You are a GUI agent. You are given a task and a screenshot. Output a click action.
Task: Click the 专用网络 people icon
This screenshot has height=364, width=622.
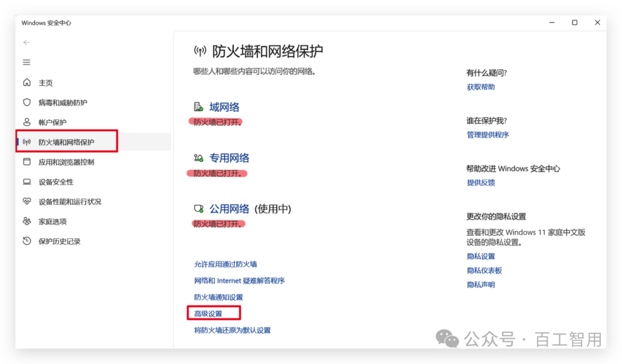click(x=198, y=158)
